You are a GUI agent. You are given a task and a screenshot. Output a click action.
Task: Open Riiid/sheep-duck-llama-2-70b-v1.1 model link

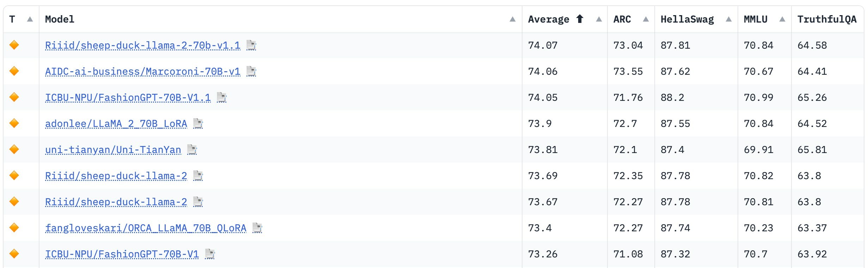click(143, 45)
